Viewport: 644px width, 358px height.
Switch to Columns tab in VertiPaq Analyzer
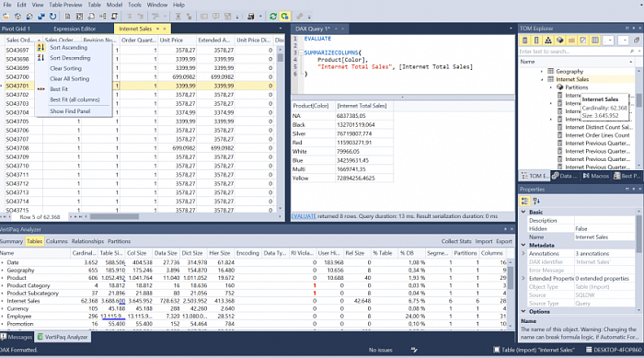pyautogui.click(x=57, y=241)
